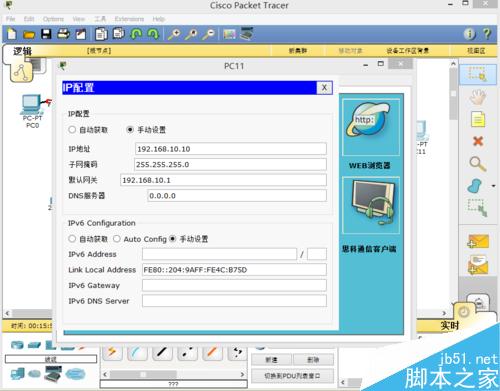Select the console cable type
The image size is (500, 391).
coord(137,353)
